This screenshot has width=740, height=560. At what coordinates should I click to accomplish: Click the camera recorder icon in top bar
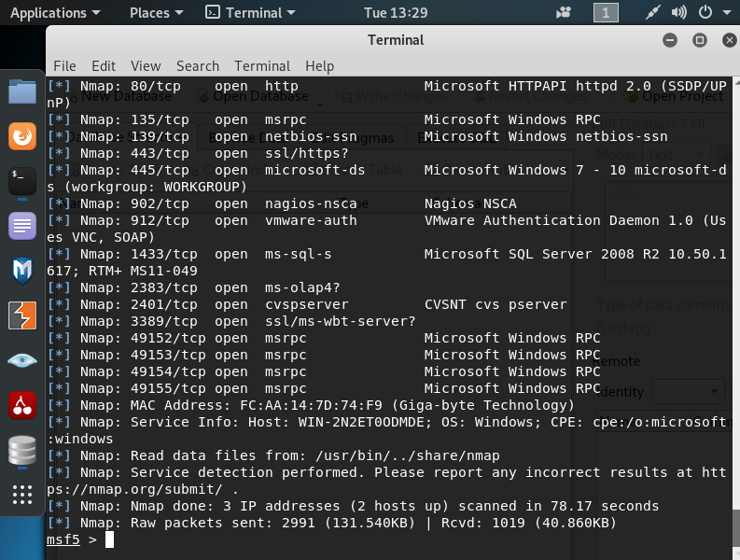[564, 13]
